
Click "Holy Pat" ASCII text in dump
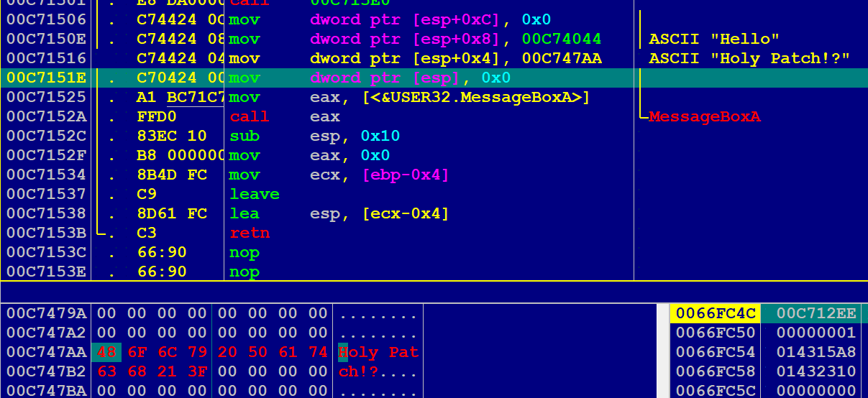point(378,353)
